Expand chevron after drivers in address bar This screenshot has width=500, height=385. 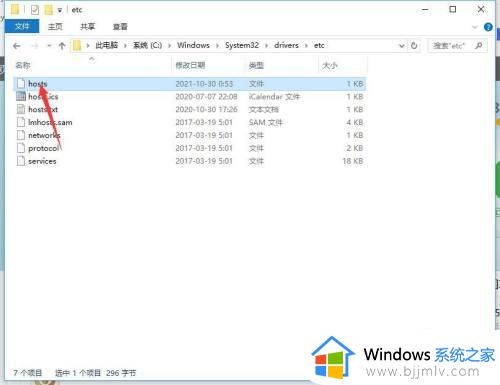click(306, 46)
